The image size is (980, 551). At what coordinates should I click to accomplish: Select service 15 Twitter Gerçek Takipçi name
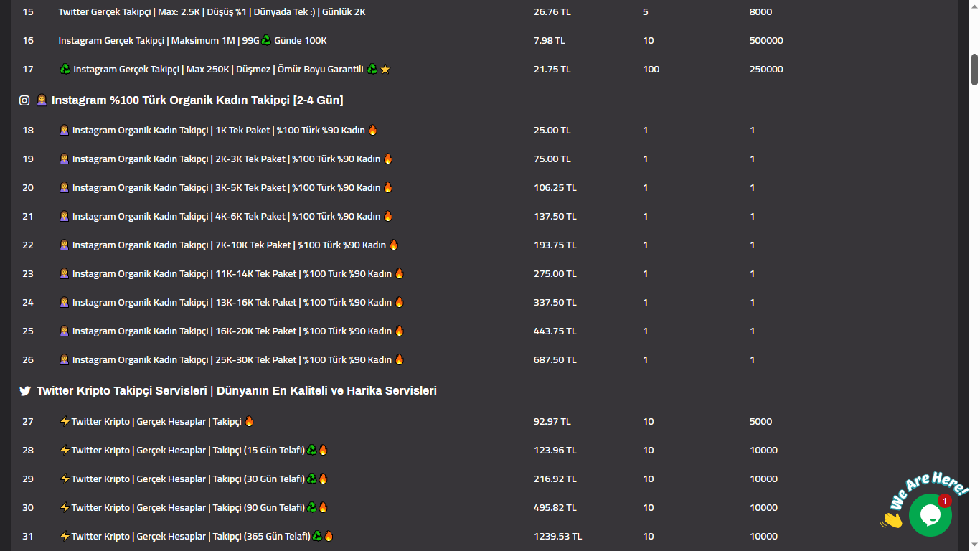click(212, 11)
